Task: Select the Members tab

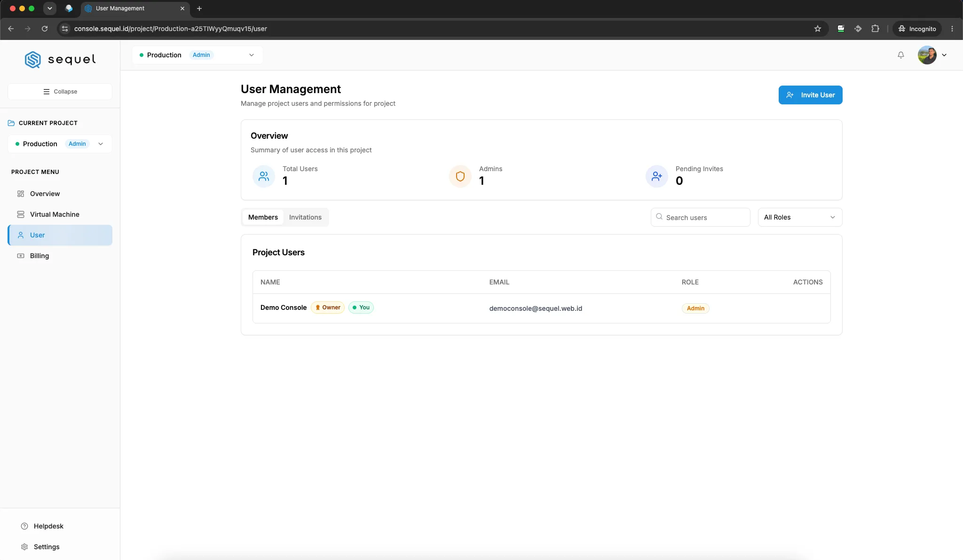Action: click(x=263, y=217)
